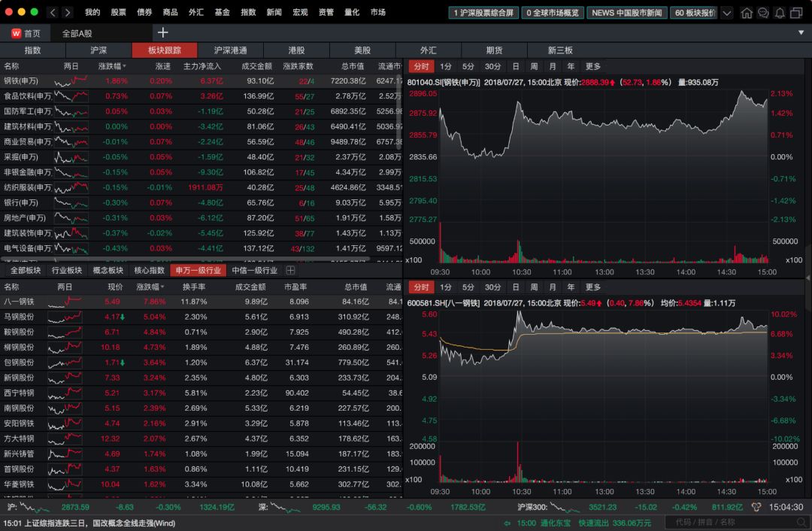This screenshot has height=531, width=812.
Task: Select the W 首页 home tab icon
Action: click(x=15, y=33)
